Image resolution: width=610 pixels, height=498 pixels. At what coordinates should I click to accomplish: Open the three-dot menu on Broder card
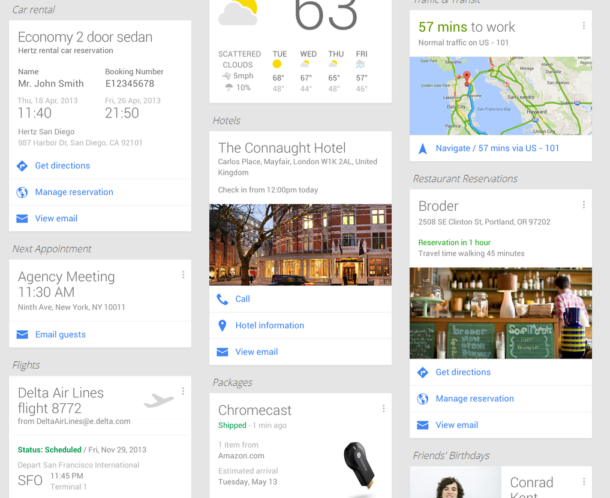583,205
